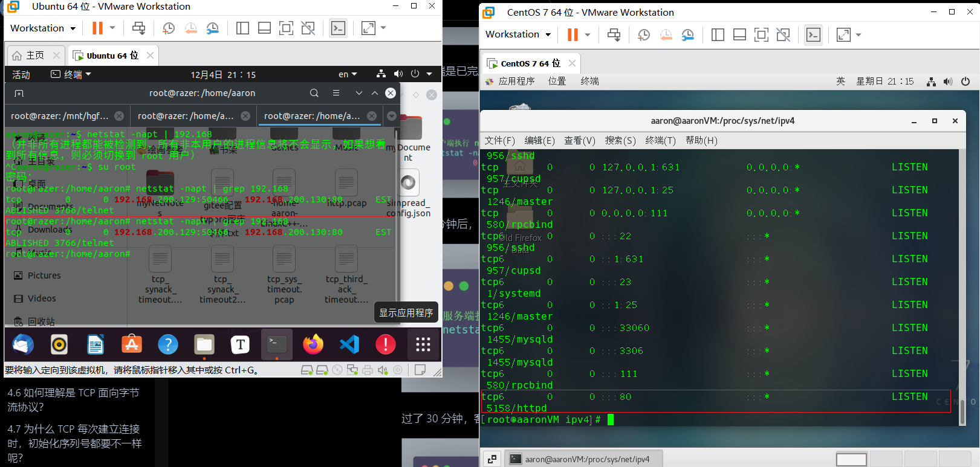Click Ubuntu top bar volume icon
The width and height of the screenshot is (980, 467).
point(398,74)
